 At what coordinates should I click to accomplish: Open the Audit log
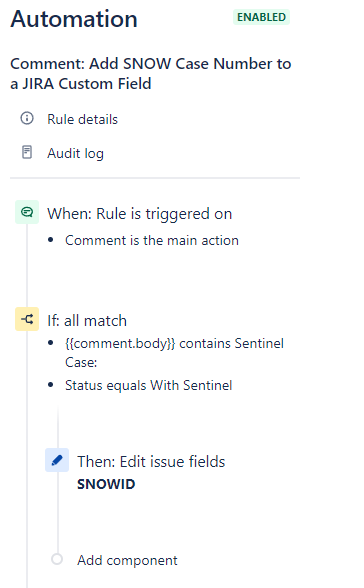click(75, 153)
